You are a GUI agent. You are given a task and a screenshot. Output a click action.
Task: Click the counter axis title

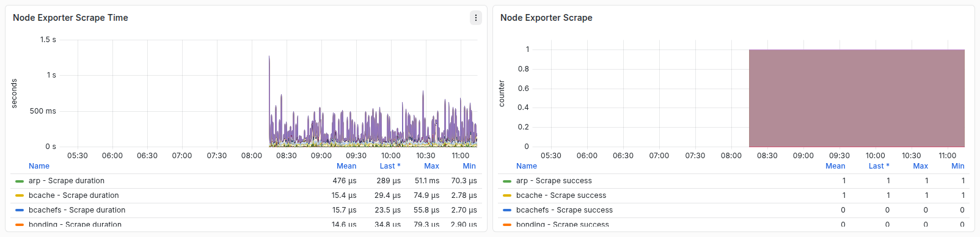(x=502, y=93)
